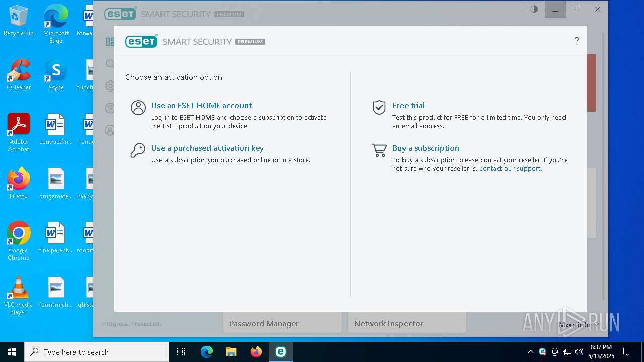
Task: Open taskbar clock showing 8:37 PM
Action: 601,352
